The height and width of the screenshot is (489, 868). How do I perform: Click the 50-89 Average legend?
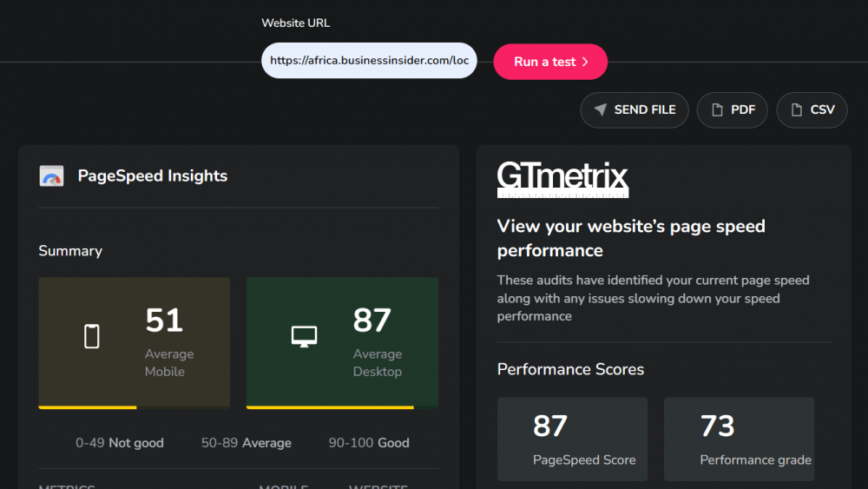coord(247,443)
